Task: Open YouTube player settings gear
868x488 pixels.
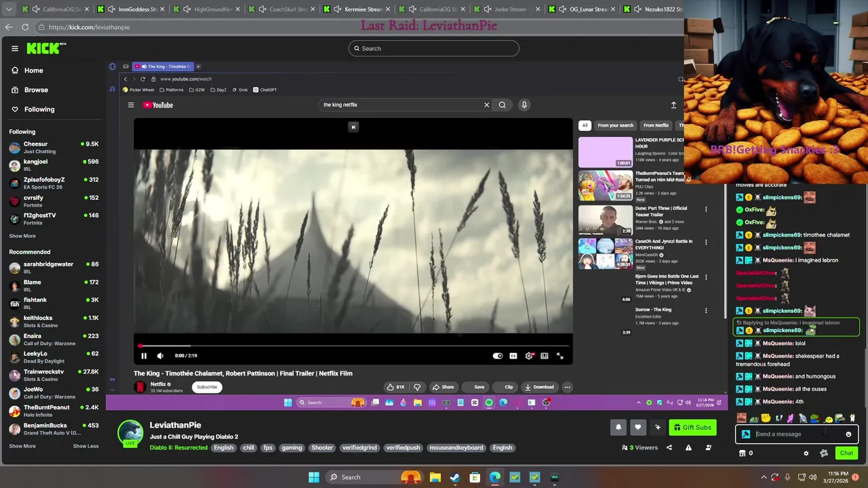Action: click(529, 356)
